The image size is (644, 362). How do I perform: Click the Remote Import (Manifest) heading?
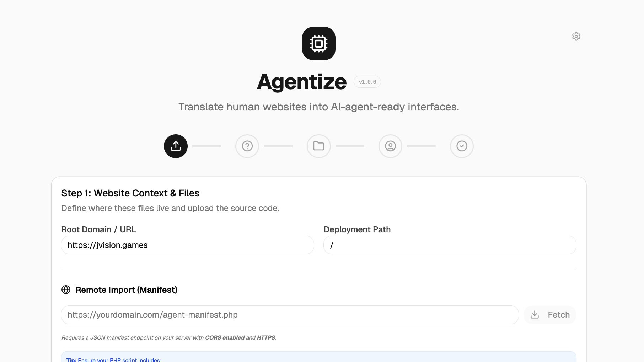(x=126, y=290)
